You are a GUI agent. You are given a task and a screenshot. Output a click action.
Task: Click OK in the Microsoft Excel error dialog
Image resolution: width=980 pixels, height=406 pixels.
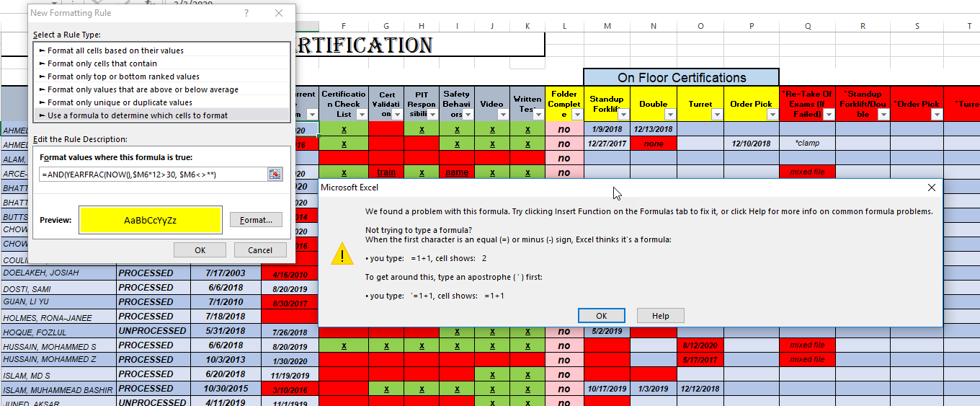[602, 316]
